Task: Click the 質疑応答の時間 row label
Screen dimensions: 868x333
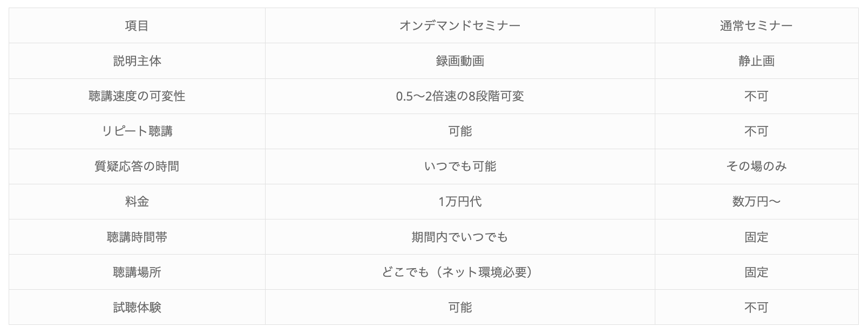Action: pos(137,166)
